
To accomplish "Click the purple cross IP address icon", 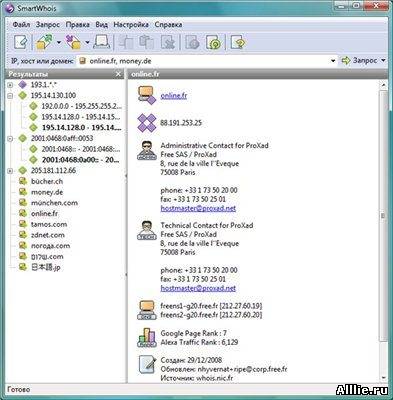I will tap(147, 123).
